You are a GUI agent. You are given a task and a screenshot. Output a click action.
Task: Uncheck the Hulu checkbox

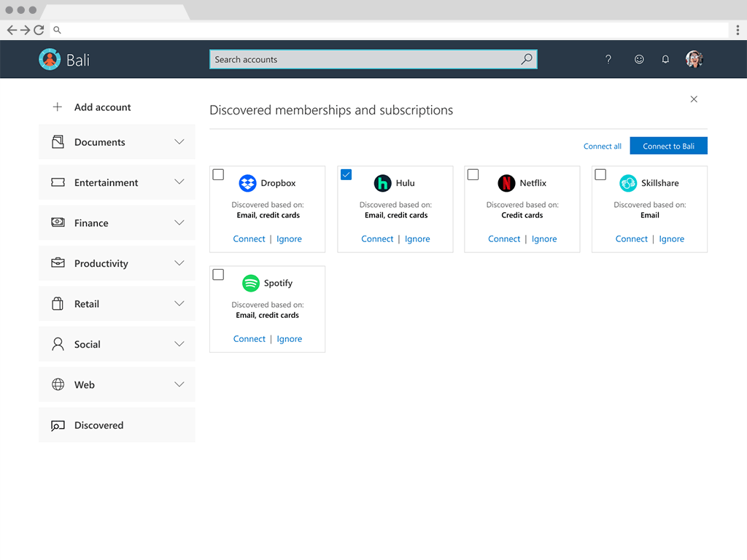pyautogui.click(x=347, y=175)
